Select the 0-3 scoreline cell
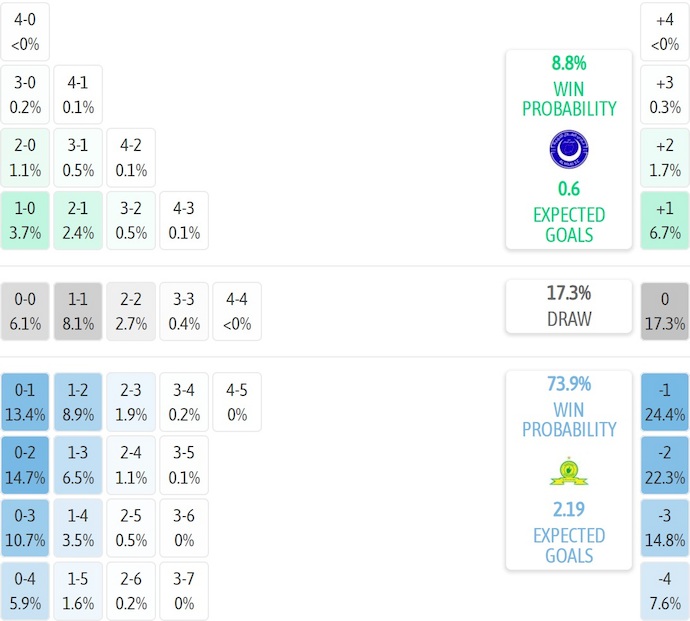 coord(25,528)
